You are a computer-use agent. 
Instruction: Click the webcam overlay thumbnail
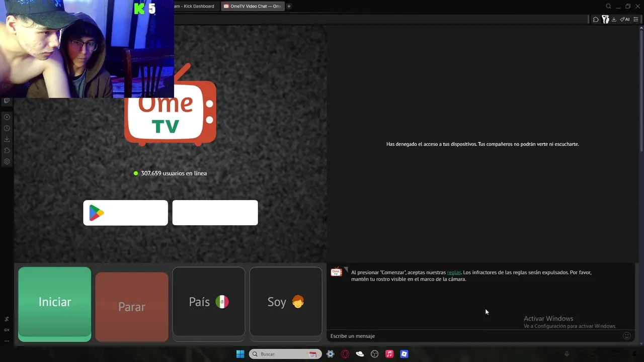pos(87,49)
